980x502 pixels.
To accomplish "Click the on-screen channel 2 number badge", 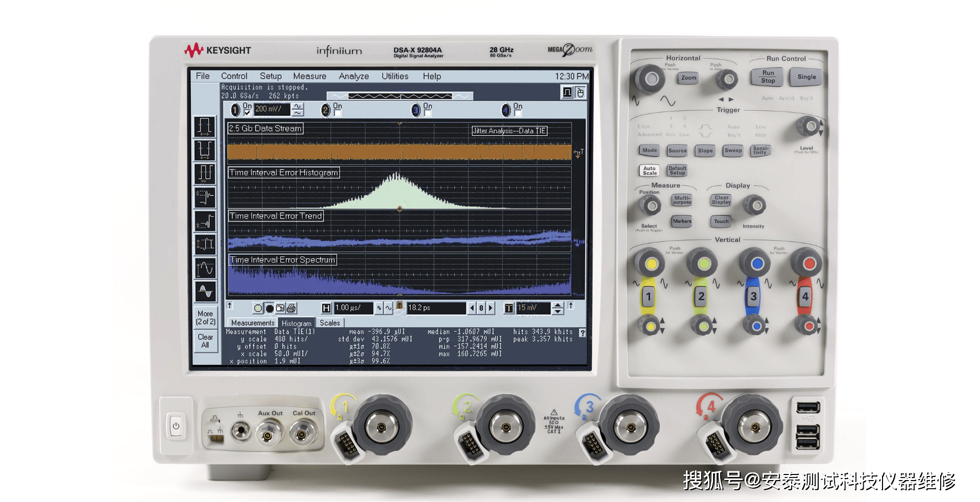I will pyautogui.click(x=326, y=110).
